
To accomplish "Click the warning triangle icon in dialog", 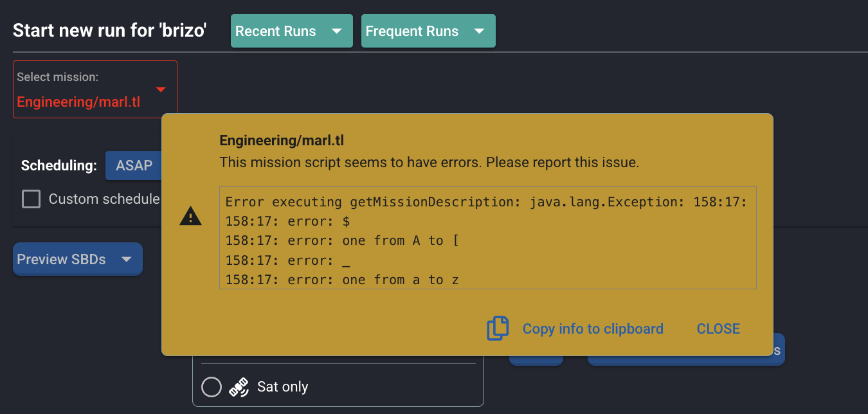I will click(190, 217).
